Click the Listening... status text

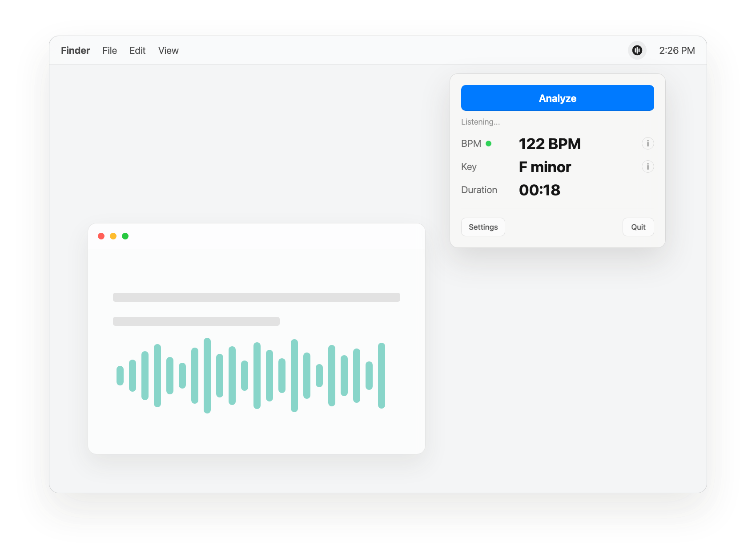[x=480, y=122]
